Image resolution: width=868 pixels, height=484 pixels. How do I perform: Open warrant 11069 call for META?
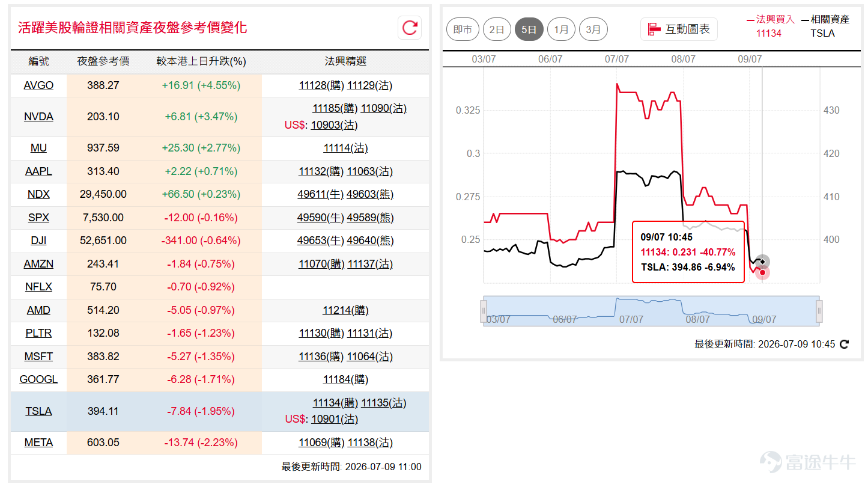321,443
